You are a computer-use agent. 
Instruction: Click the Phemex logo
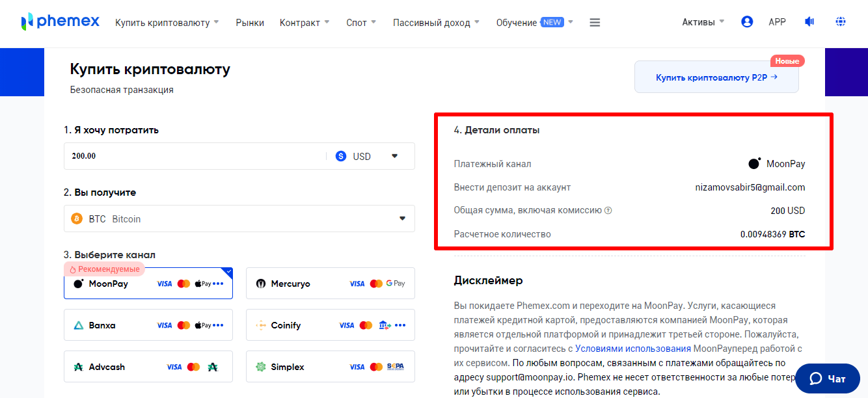click(x=60, y=22)
